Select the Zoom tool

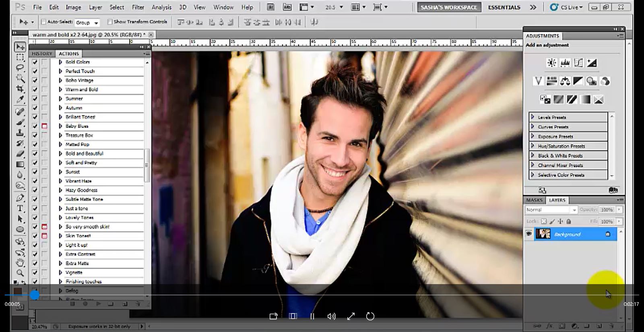(x=20, y=273)
